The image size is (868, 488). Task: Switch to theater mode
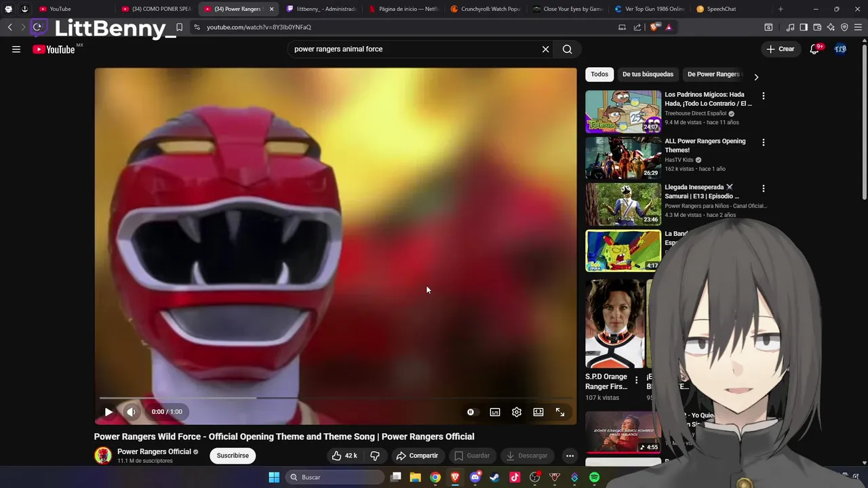pos(538,411)
